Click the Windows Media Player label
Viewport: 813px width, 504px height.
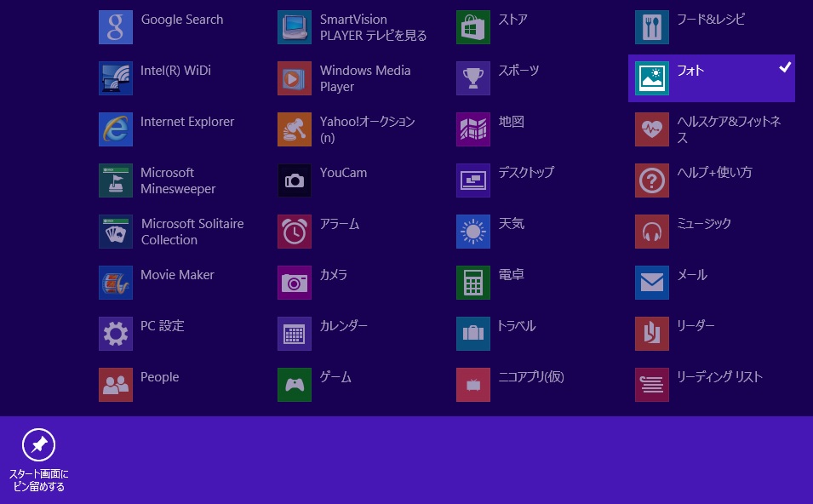click(x=365, y=78)
